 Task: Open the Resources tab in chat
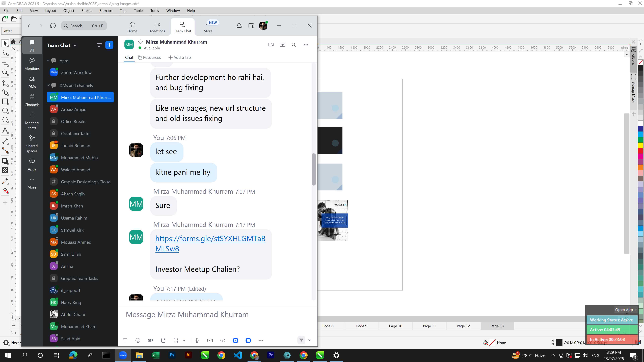point(149,57)
